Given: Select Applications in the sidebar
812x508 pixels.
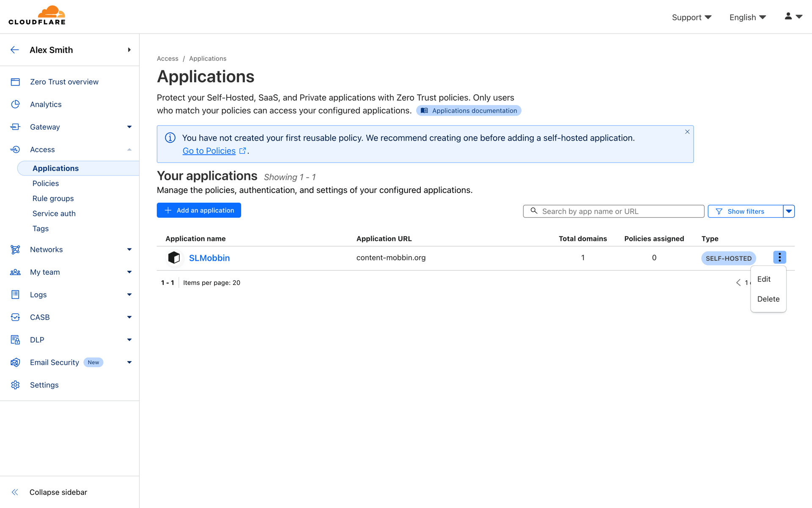Looking at the screenshot, I should (x=78, y=168).
